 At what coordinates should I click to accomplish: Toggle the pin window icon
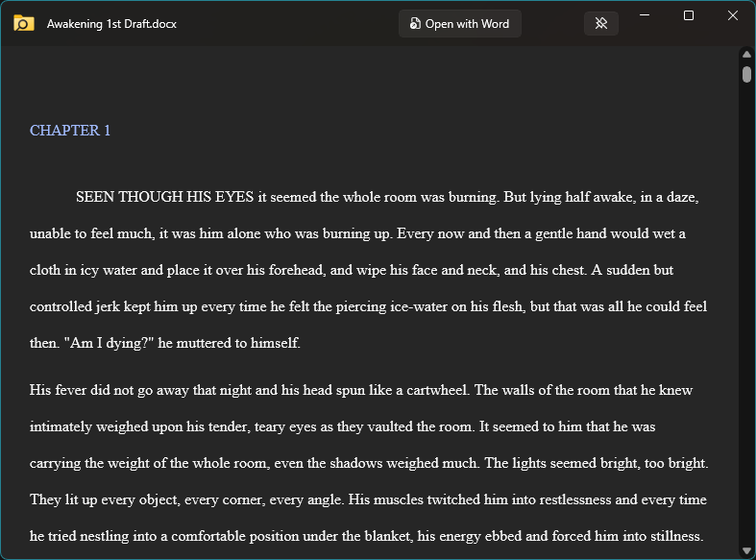tap(601, 24)
